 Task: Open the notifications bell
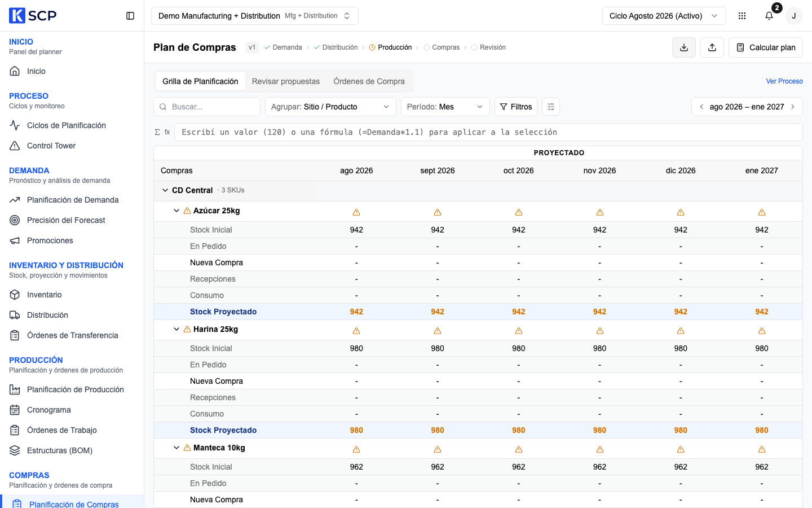tap(769, 16)
